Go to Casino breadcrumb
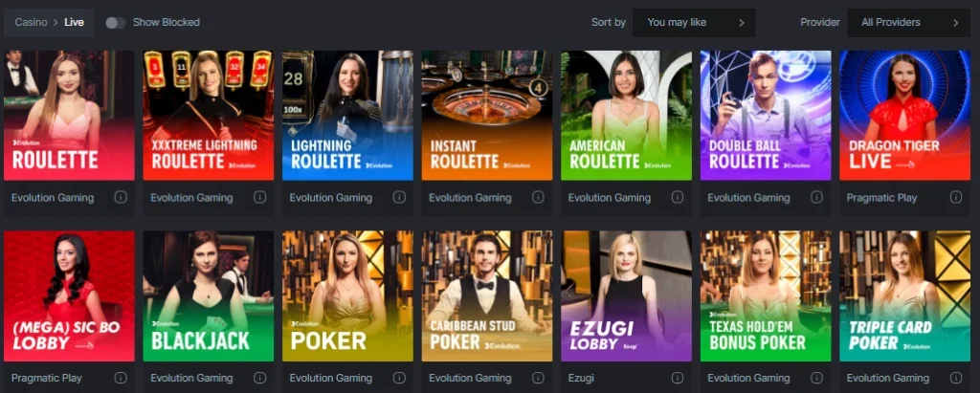Viewport: 980px width, 393px height. [x=32, y=23]
